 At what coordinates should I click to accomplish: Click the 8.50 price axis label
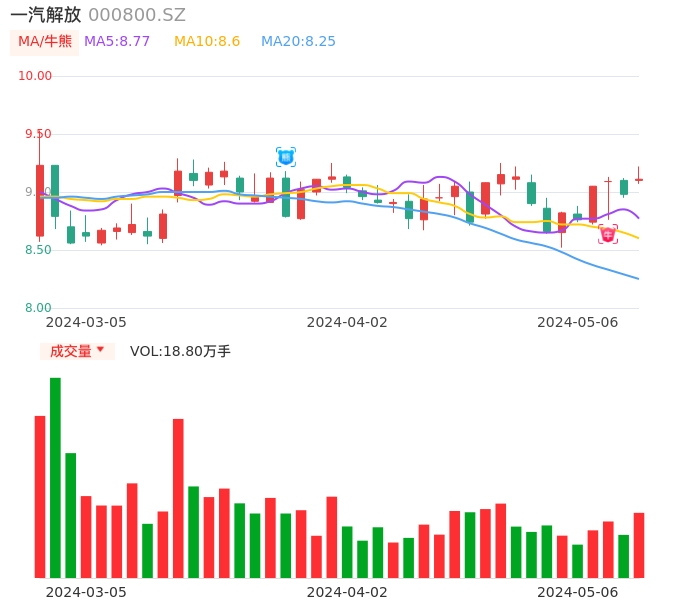tap(38, 250)
